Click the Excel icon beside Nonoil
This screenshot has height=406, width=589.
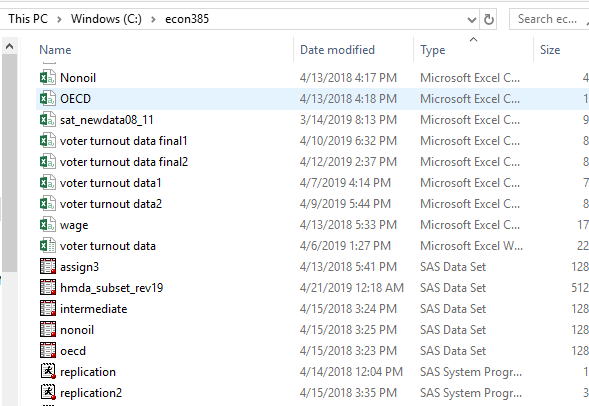click(48, 78)
